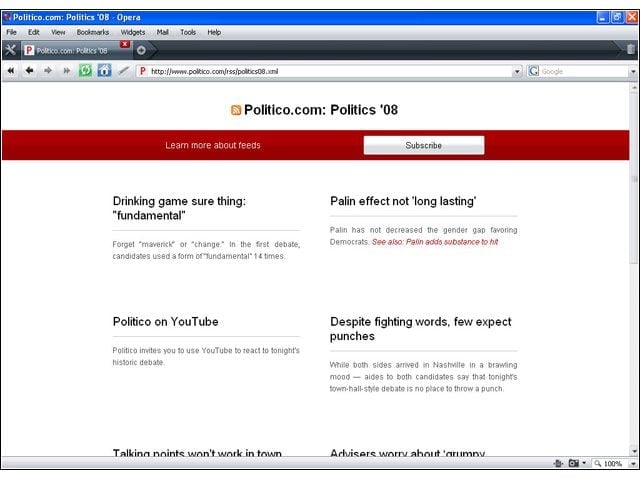Screen dimensions: 640x480
Task: Click the scrollbar down arrow
Action: tap(634, 451)
